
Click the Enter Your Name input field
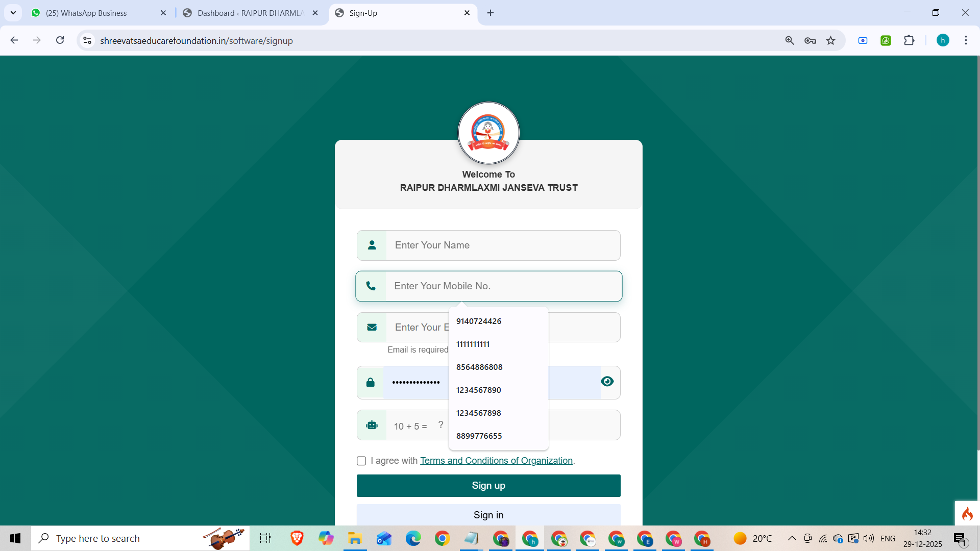point(503,245)
